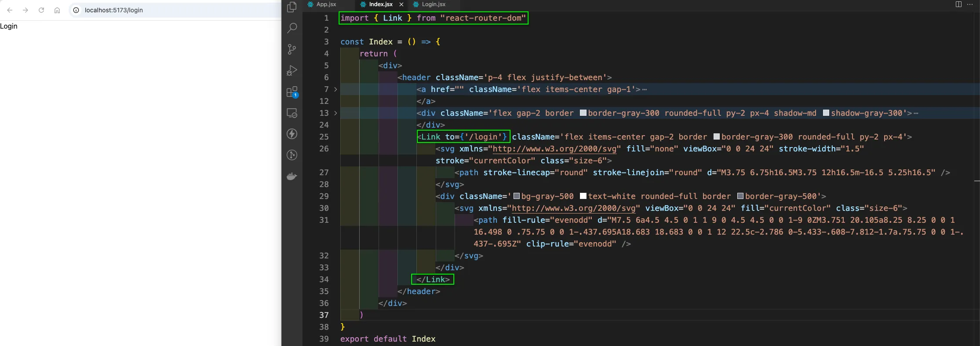Go forward in the browser

pos(26,10)
